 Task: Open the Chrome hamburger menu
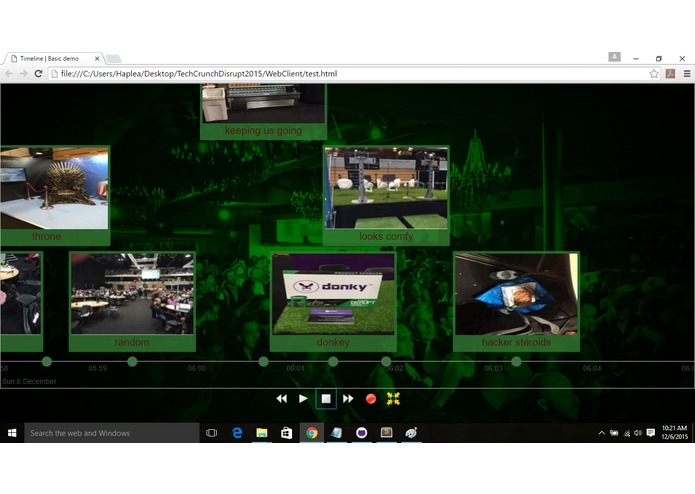[x=687, y=74]
